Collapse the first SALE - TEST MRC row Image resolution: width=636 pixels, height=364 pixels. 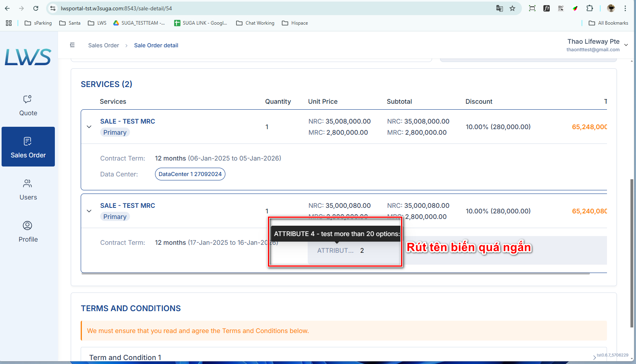coord(89,127)
